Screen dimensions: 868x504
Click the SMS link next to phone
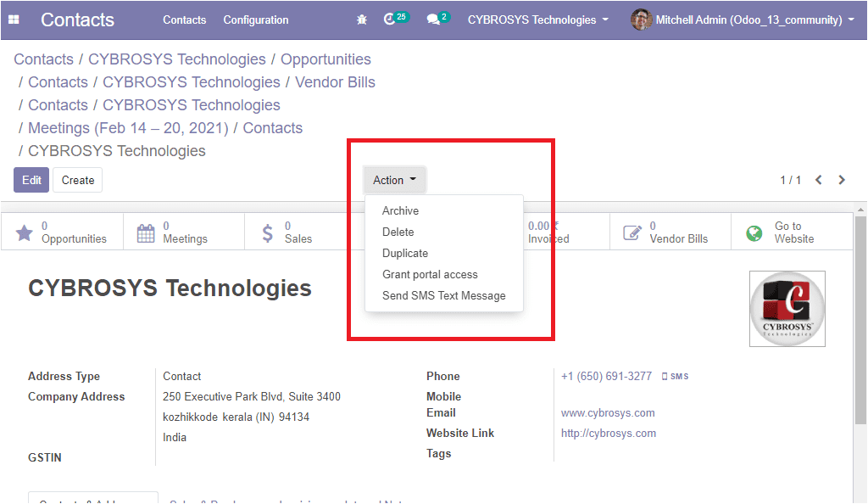(676, 377)
